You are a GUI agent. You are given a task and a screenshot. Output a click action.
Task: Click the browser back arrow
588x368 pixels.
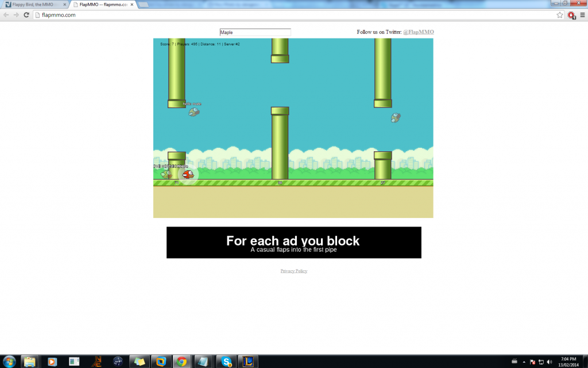tap(6, 15)
